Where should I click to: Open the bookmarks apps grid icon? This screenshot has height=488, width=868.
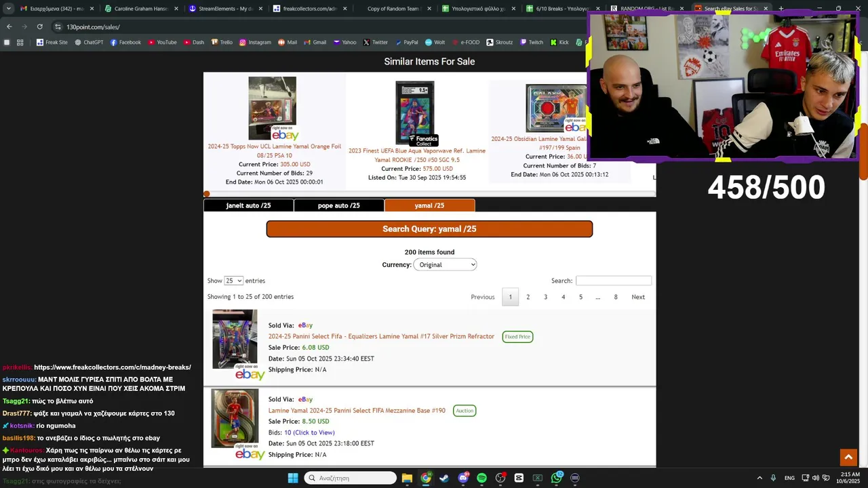pyautogui.click(x=20, y=42)
